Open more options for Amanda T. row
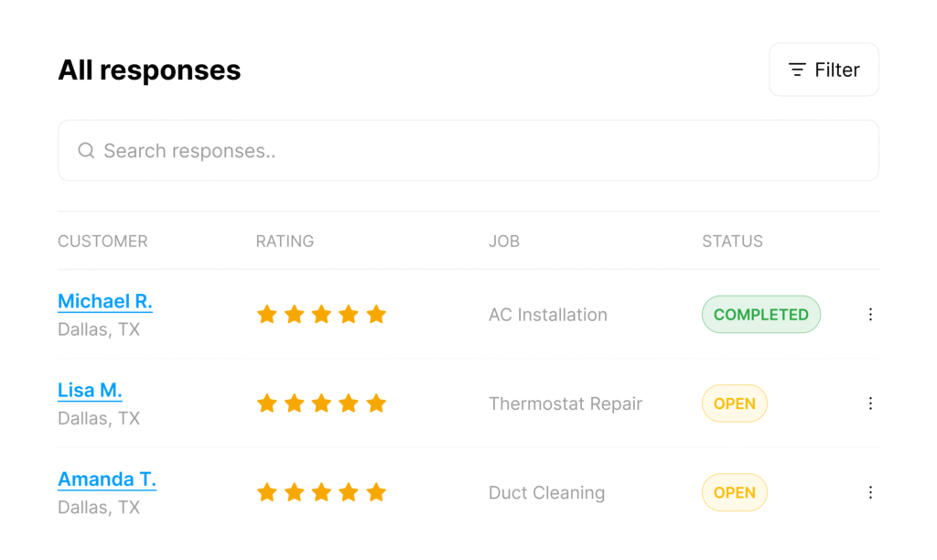937x560 pixels. (870, 492)
